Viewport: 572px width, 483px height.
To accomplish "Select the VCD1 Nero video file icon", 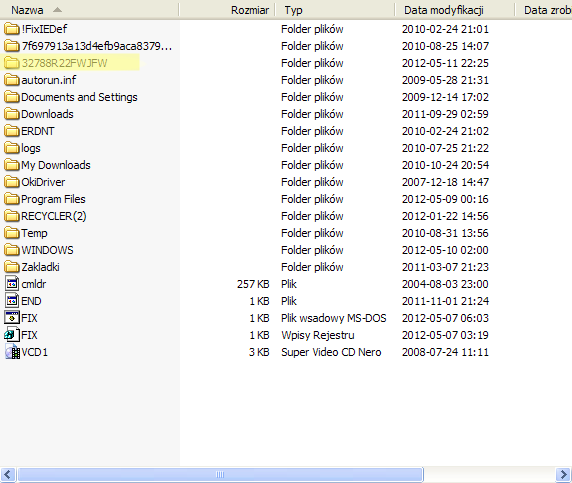I will (x=12, y=352).
